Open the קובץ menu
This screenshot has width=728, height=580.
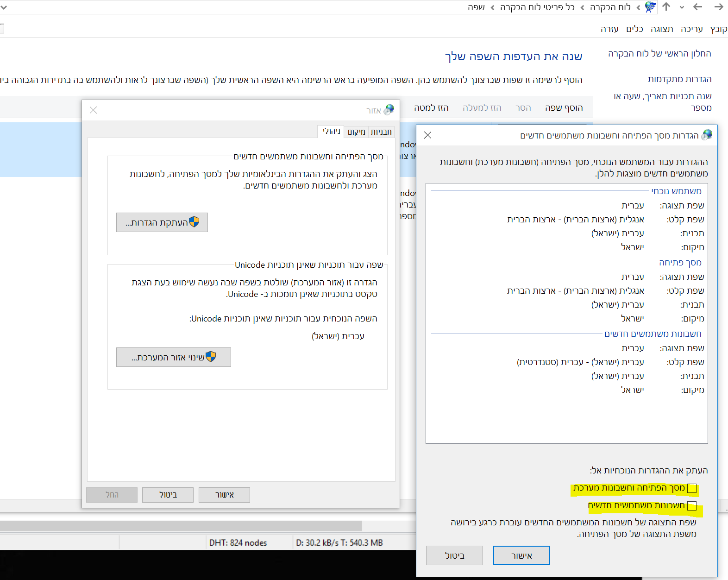click(719, 29)
